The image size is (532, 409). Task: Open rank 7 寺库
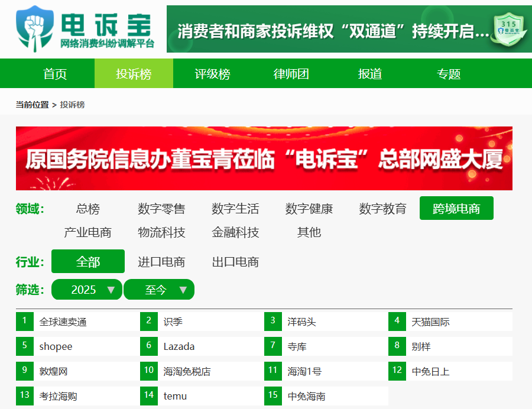coord(326,346)
